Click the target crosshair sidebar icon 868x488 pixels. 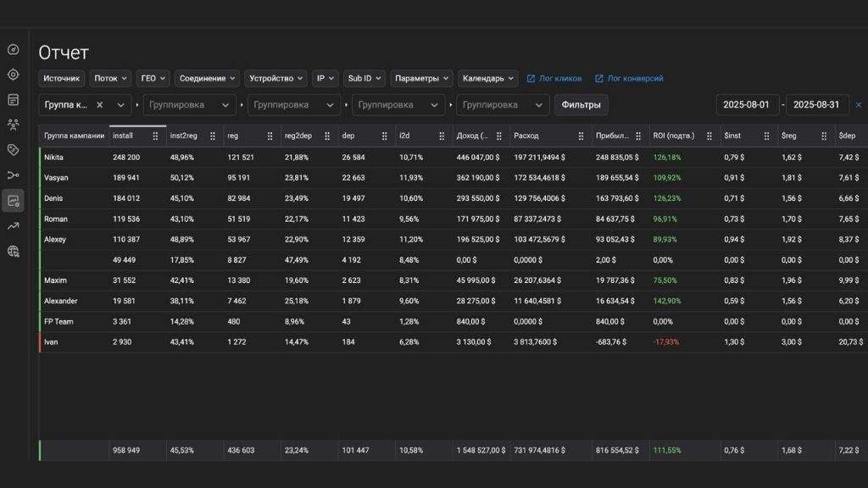coord(13,75)
